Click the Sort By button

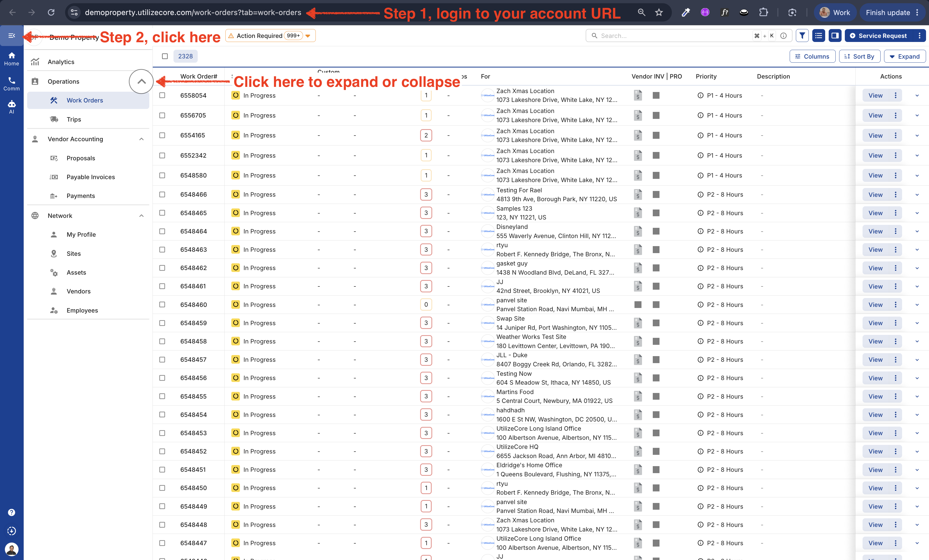(x=859, y=56)
